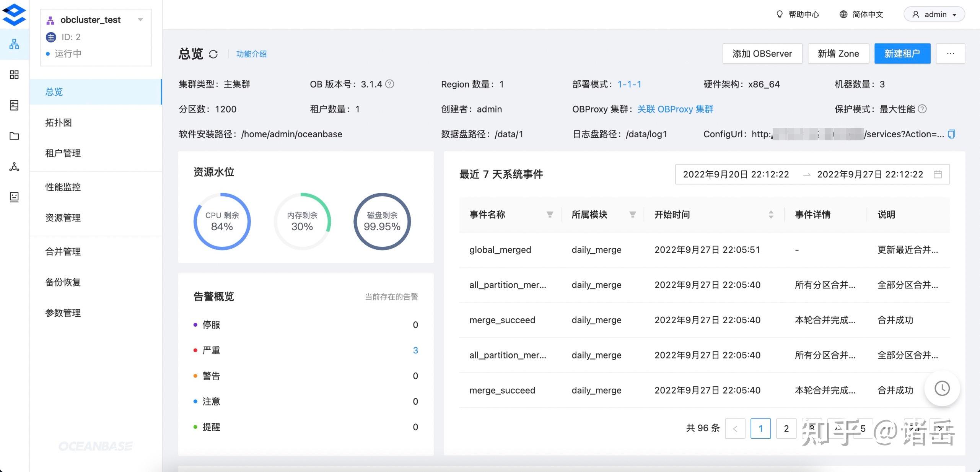Open the 关联 OBProxy 集群 link
This screenshot has width=980, height=472.
pos(675,109)
